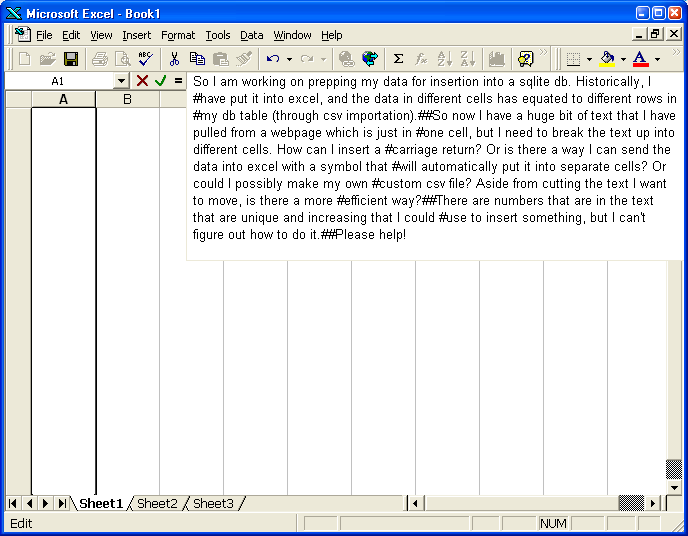Click the Cut scissors icon
The image size is (688, 536).
point(174,59)
